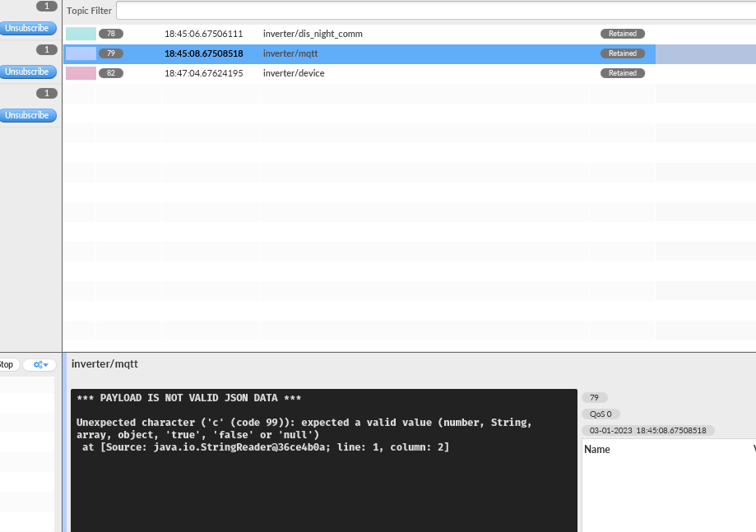
Task: Click the Retained badge on inverter/dis_night_comm row
Action: tap(622, 34)
